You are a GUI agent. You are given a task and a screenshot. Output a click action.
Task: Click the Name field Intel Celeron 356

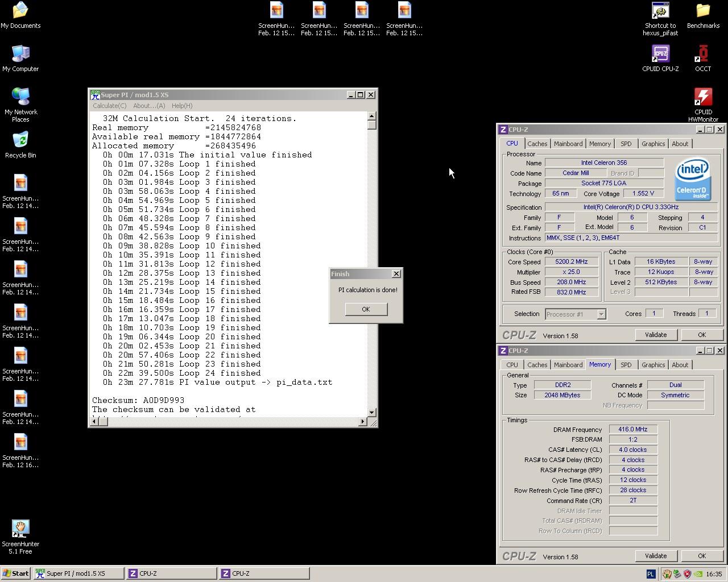pos(604,163)
